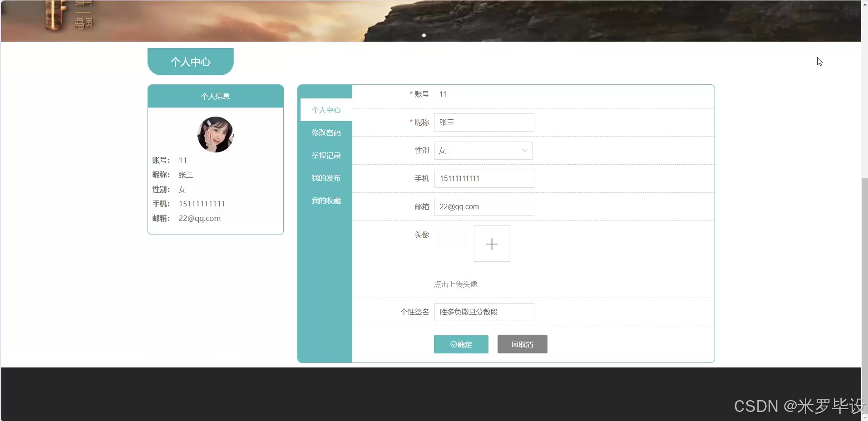Open the 性别 dropdown arrow
This screenshot has width=868, height=421.
click(x=524, y=151)
